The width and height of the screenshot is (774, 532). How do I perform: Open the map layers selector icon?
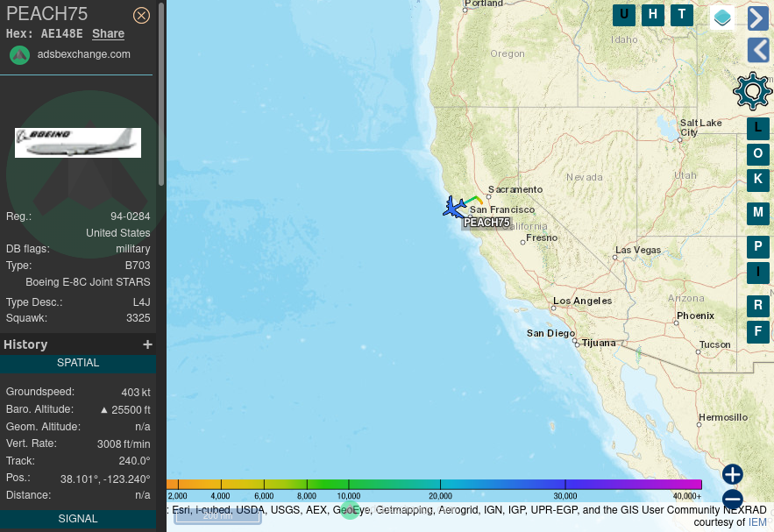(x=722, y=18)
